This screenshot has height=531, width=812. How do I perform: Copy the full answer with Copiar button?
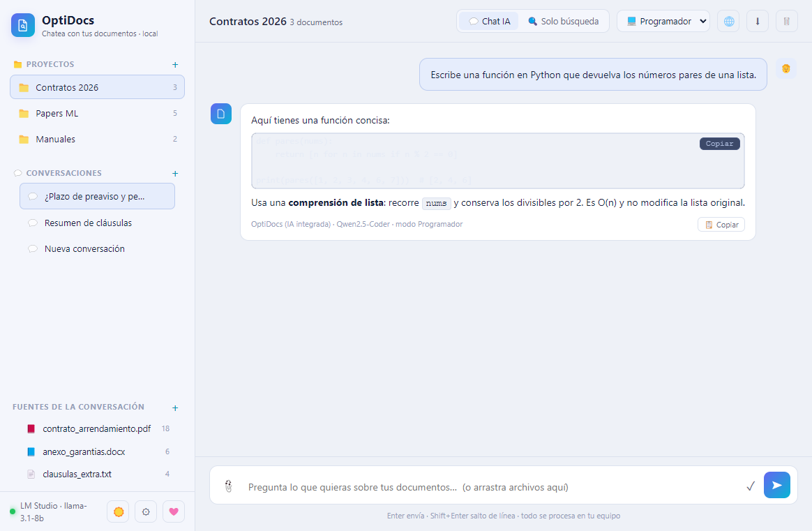point(721,224)
